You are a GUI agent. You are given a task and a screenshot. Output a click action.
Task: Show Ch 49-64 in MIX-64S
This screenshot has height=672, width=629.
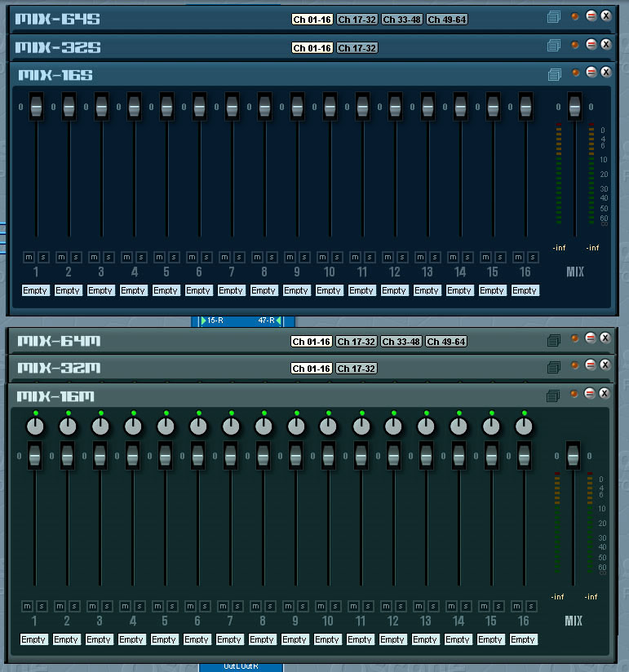coord(446,20)
